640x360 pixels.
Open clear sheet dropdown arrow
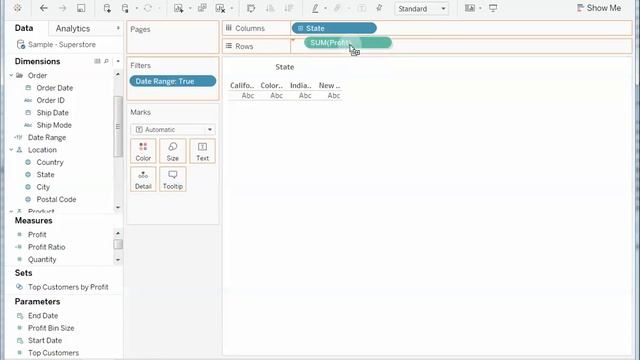[232, 8]
